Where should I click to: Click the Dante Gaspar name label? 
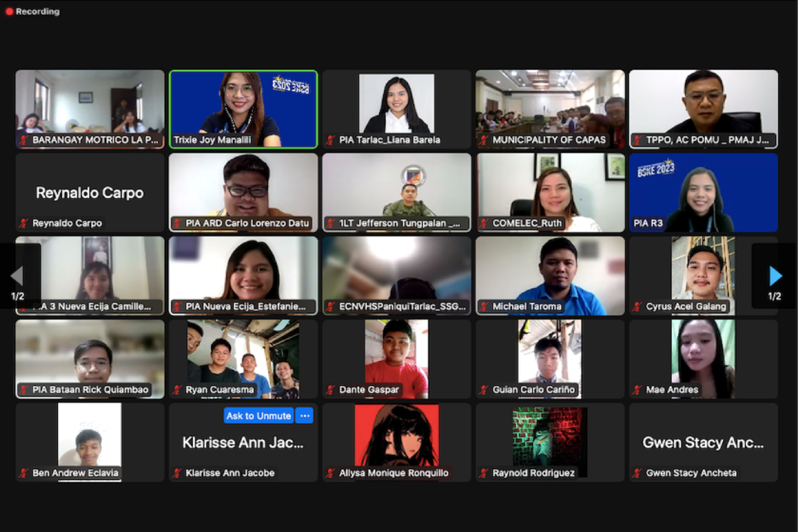coord(369,390)
